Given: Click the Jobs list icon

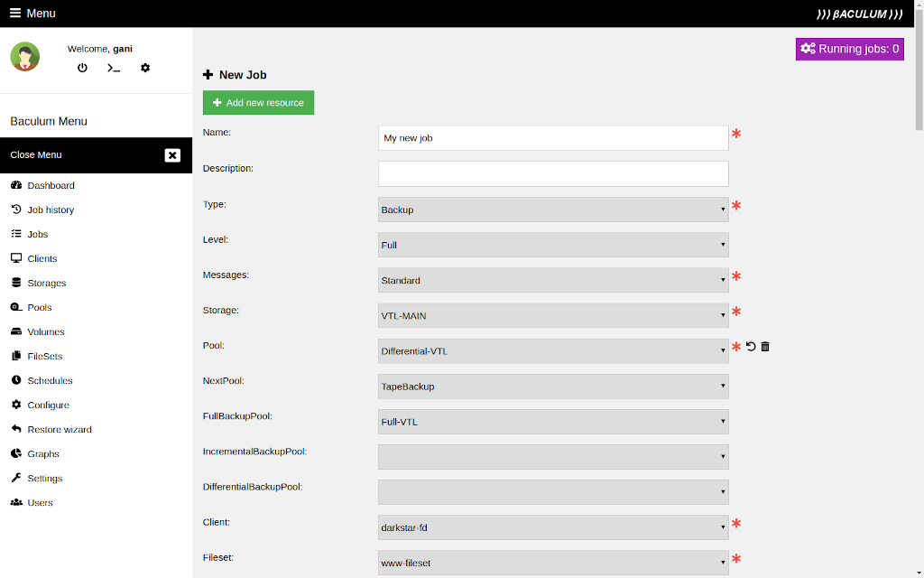Looking at the screenshot, I should point(16,234).
